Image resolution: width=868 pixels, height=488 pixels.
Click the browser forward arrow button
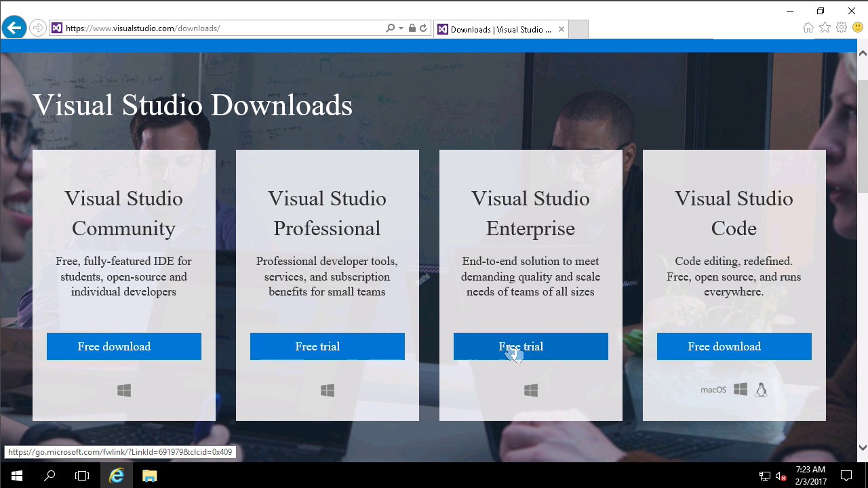(38, 28)
